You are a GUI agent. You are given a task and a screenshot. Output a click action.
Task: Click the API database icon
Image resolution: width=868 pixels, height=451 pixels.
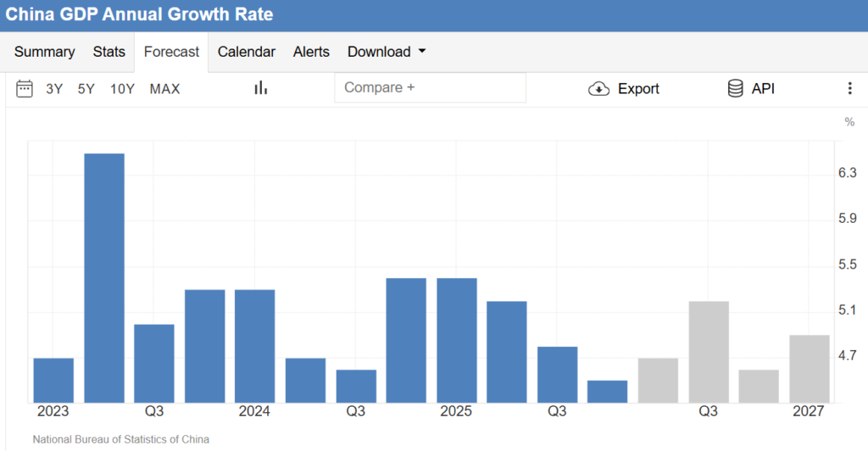click(736, 88)
